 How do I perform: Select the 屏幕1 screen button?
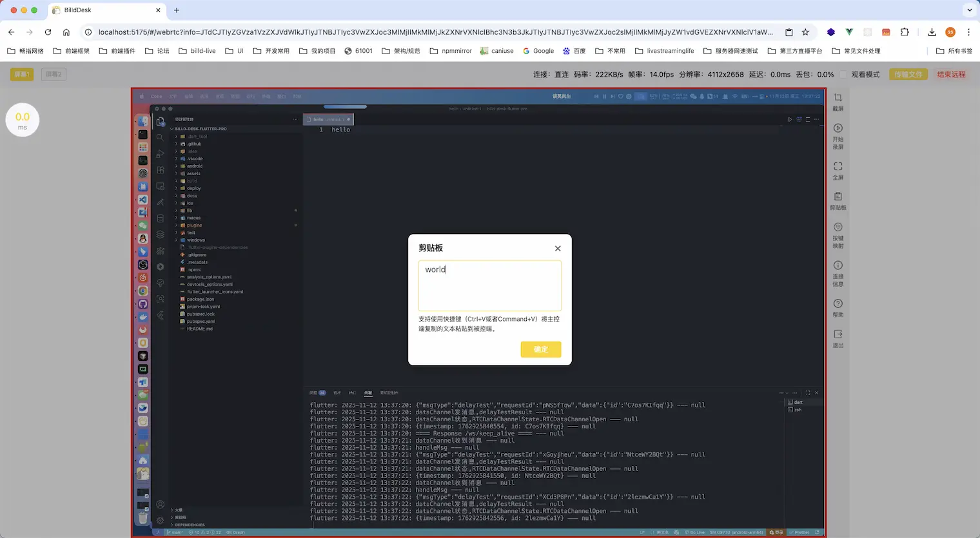[21, 75]
